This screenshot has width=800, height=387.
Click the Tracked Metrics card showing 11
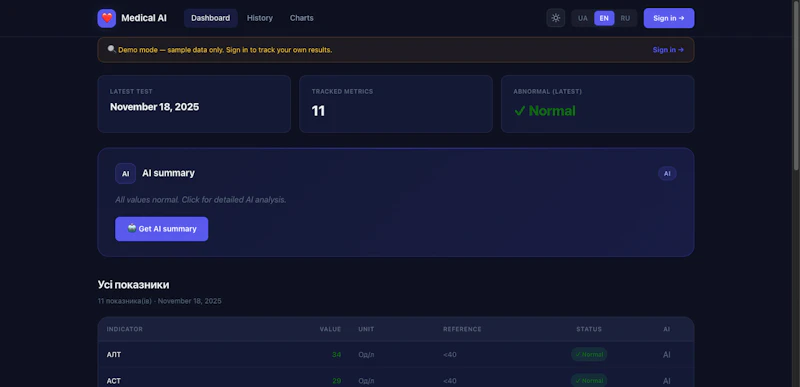tap(396, 104)
